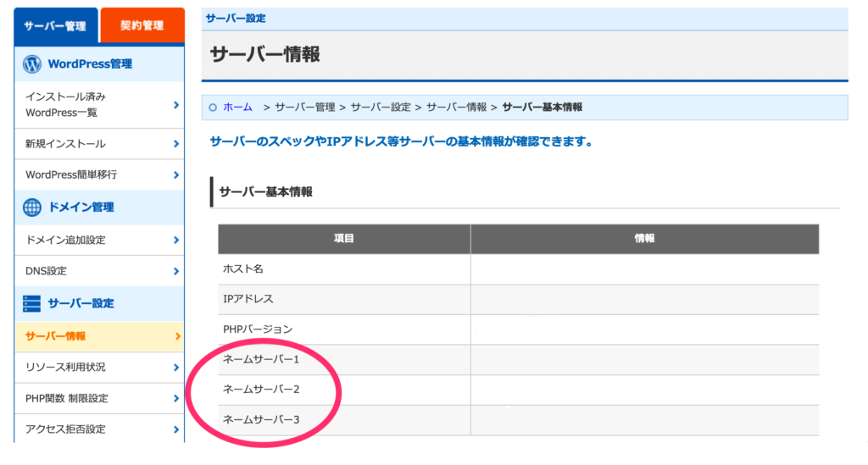Click orange chevron beside サーバー情報
868x465 pixels.
(177, 336)
